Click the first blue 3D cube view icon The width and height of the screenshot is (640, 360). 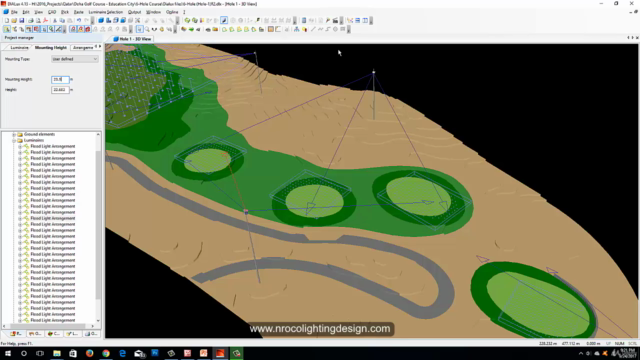click(101, 20)
